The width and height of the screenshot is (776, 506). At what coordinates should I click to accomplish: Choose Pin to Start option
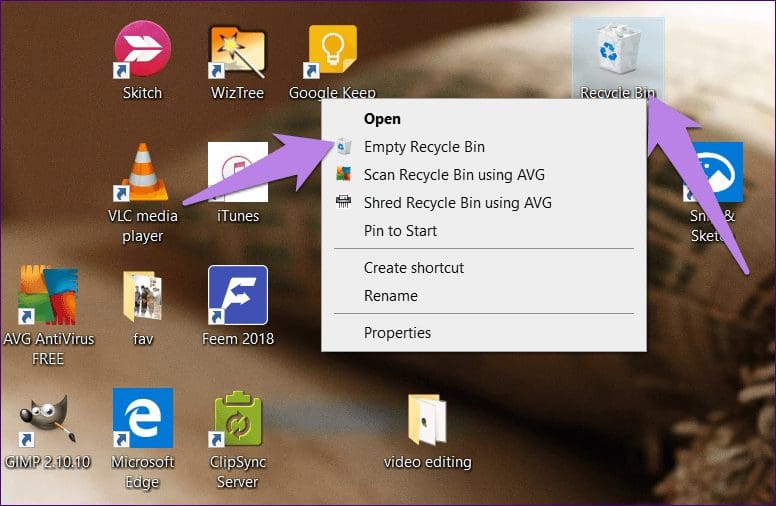(x=400, y=231)
